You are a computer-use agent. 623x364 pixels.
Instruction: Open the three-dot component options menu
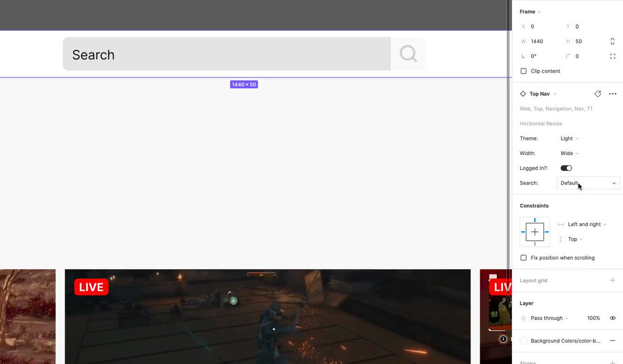point(613,94)
